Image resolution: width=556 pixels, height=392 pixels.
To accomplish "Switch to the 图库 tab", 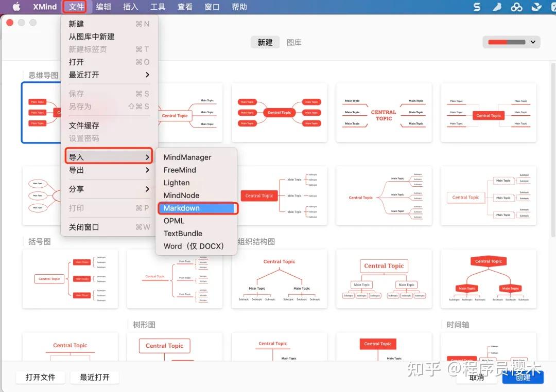I will pos(294,42).
